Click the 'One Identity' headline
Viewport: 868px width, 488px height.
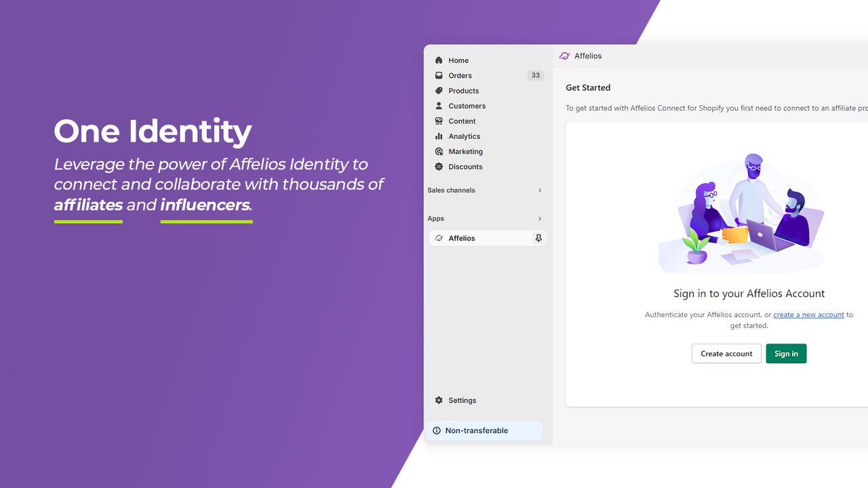point(153,131)
